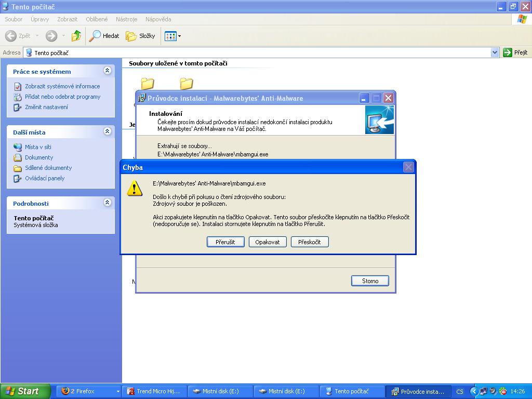Click the Windows flag logo throbber

[x=522, y=19]
